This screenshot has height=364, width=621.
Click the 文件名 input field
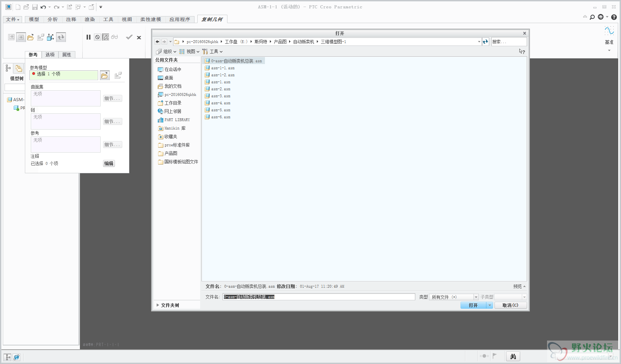pos(319,297)
